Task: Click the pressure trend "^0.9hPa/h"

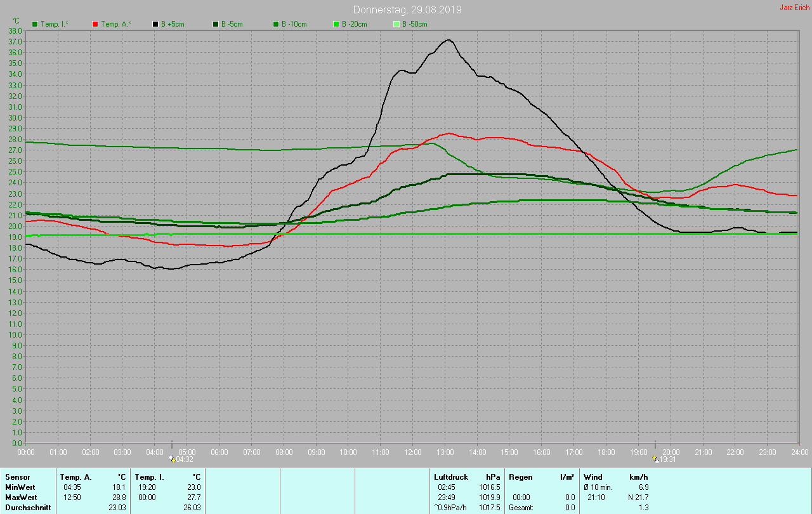Action: point(450,508)
